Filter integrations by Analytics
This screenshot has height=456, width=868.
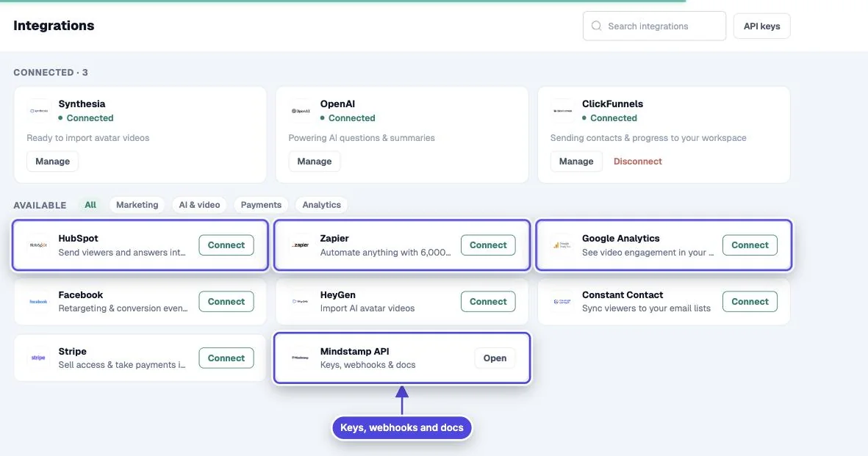322,205
